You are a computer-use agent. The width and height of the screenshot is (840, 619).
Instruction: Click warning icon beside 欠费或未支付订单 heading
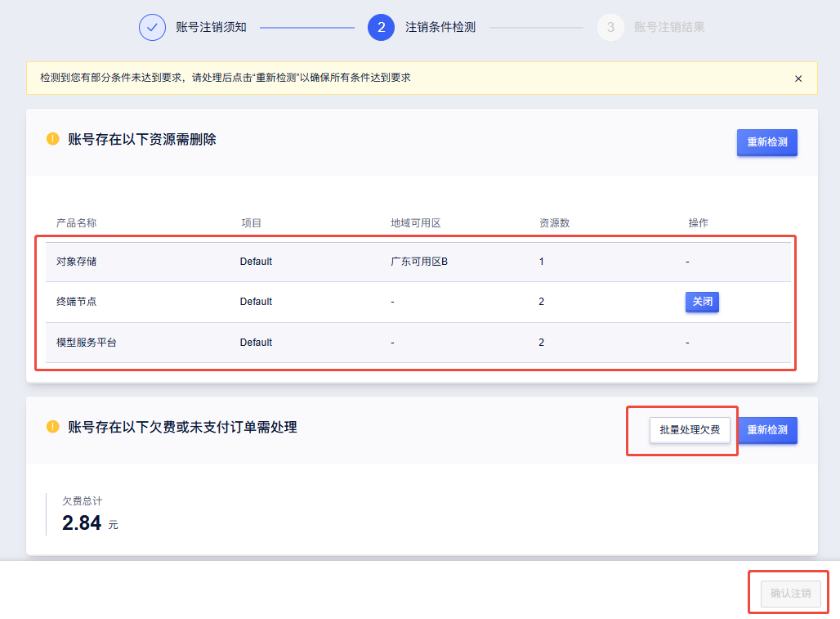click(x=53, y=427)
